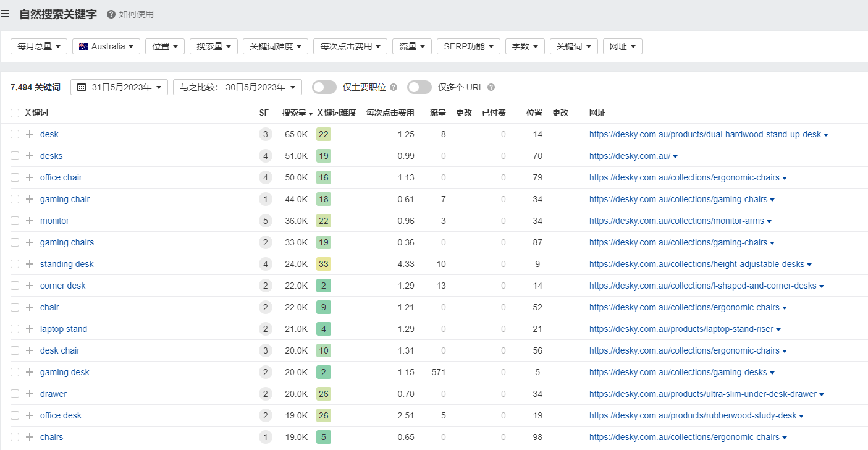The width and height of the screenshot is (868, 450).
Task: Open the hamburger menu icon
Action: (6, 14)
